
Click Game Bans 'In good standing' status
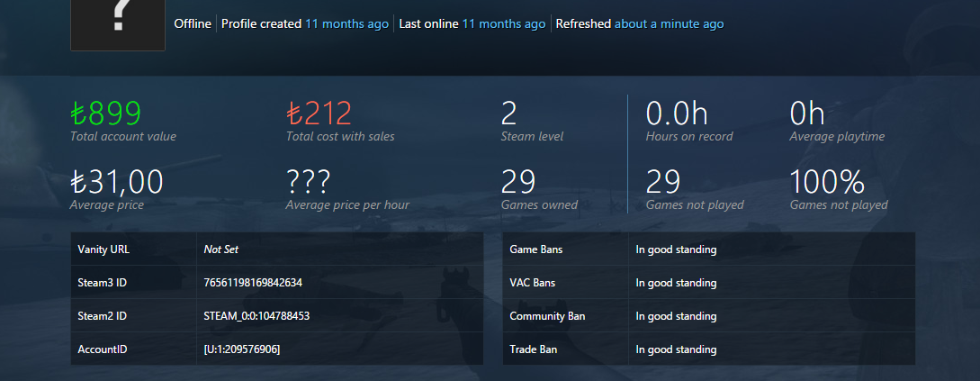(x=676, y=249)
